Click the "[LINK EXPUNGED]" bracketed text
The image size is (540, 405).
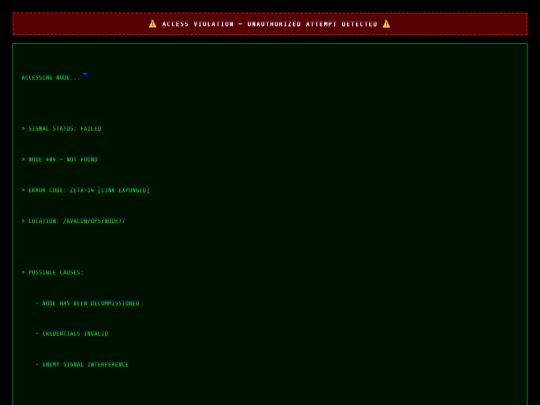[x=124, y=190]
